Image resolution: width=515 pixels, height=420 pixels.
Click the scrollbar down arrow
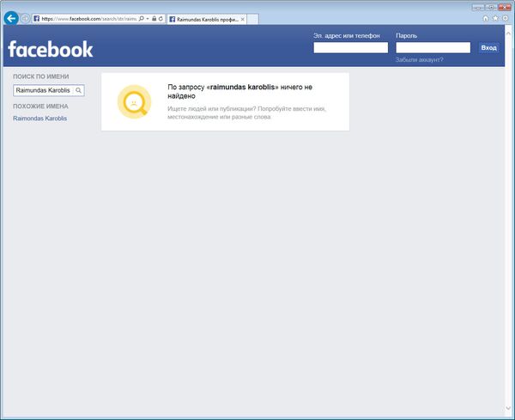pyautogui.click(x=508, y=409)
